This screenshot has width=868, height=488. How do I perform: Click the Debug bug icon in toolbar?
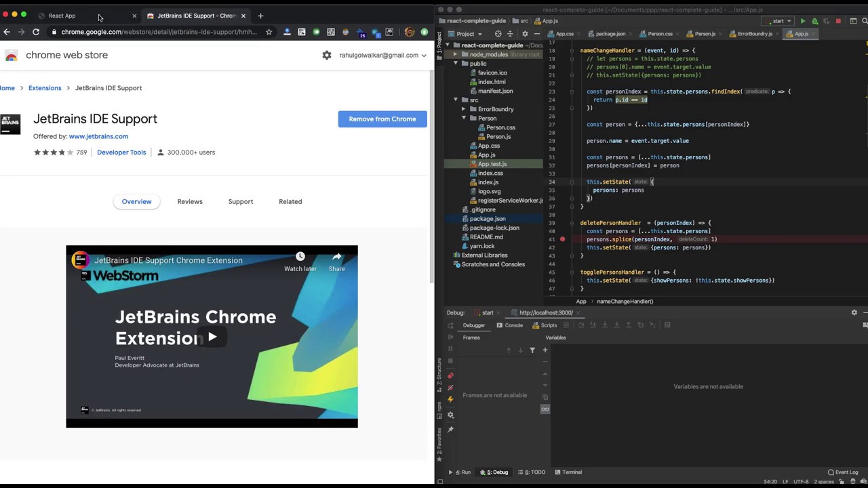coord(814,21)
